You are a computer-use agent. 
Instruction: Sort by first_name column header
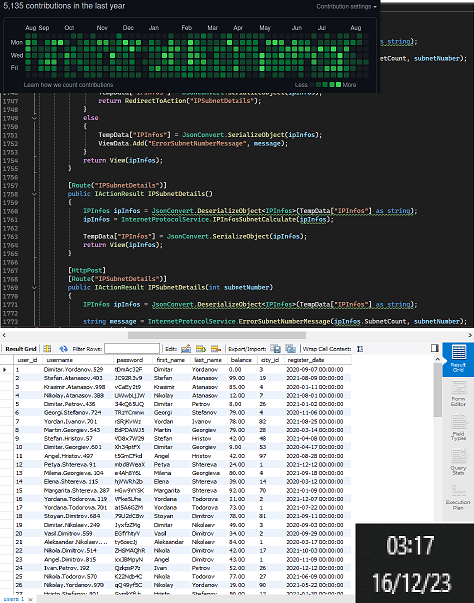click(171, 360)
